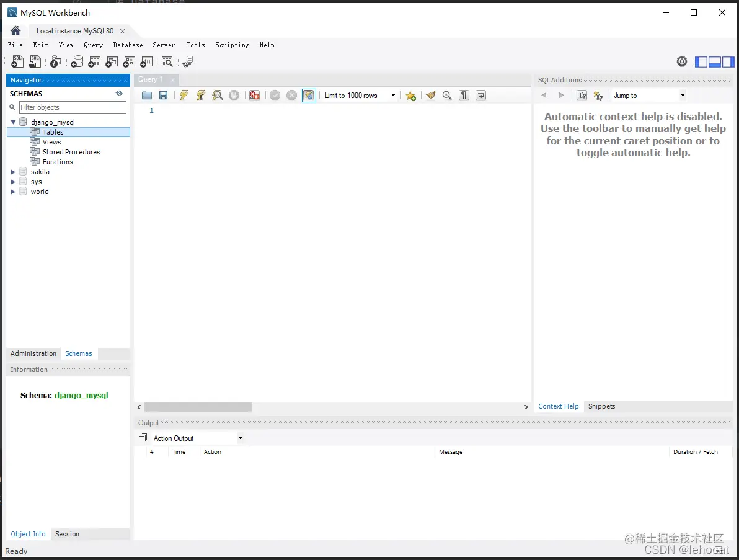This screenshot has width=739, height=560.
Task: Open the Query menu
Action: 94,45
